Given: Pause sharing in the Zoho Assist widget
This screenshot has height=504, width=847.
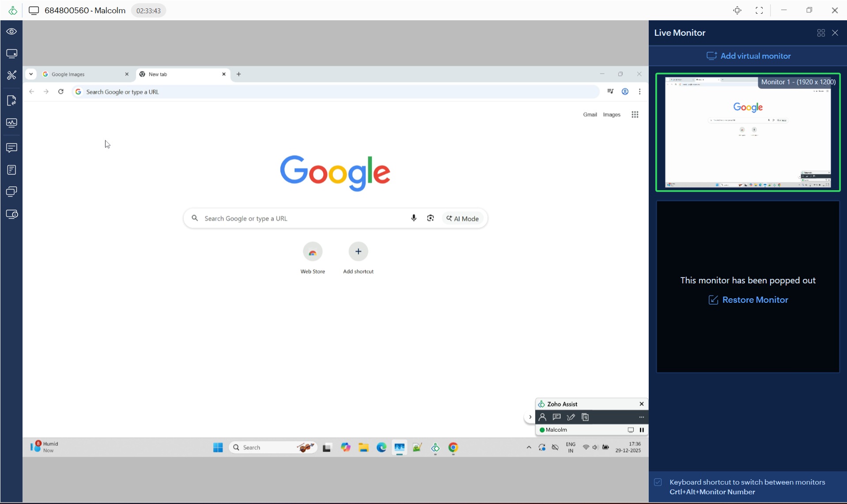Looking at the screenshot, I should [642, 430].
